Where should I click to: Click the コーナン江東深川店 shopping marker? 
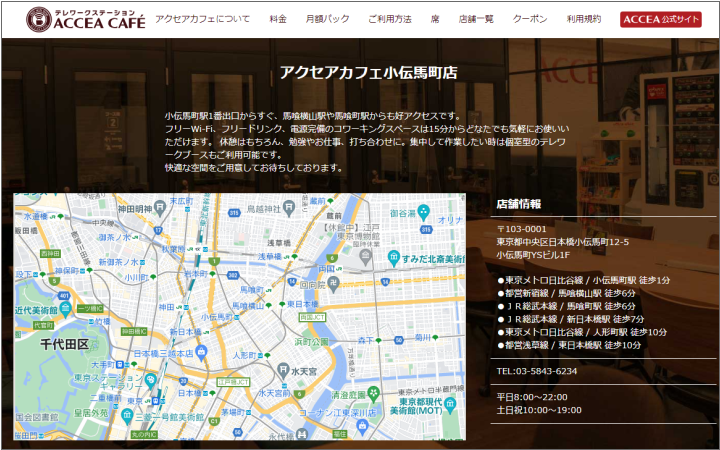tap(362, 426)
